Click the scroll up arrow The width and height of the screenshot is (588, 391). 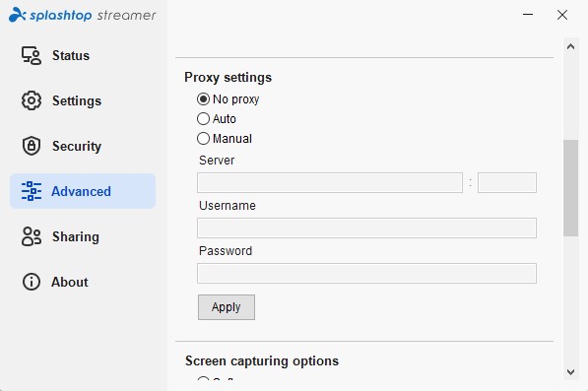click(570, 47)
